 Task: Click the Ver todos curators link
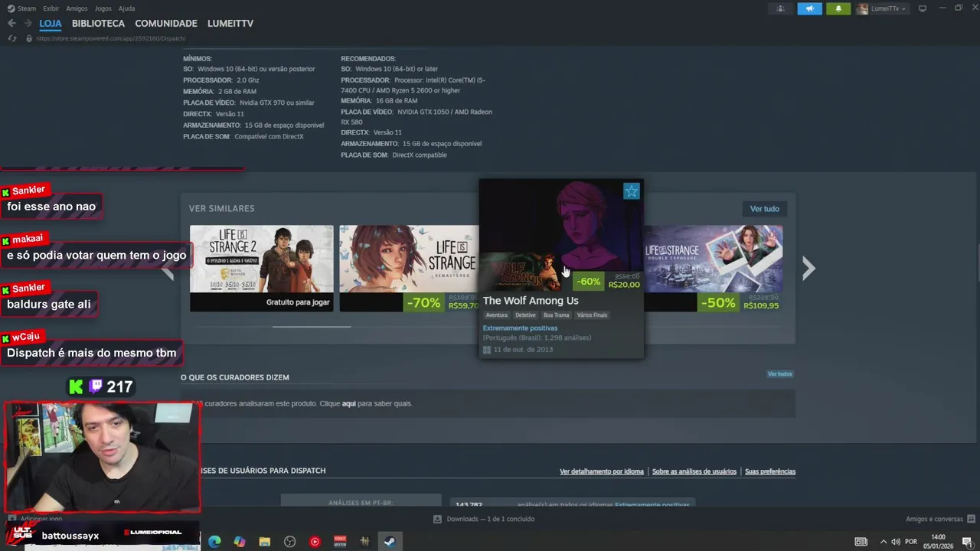(x=779, y=374)
